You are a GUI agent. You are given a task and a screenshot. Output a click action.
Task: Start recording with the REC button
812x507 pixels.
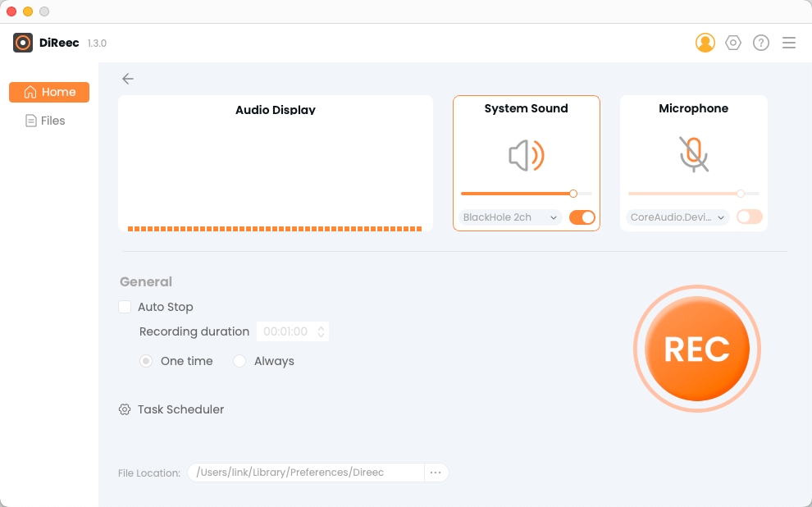696,349
